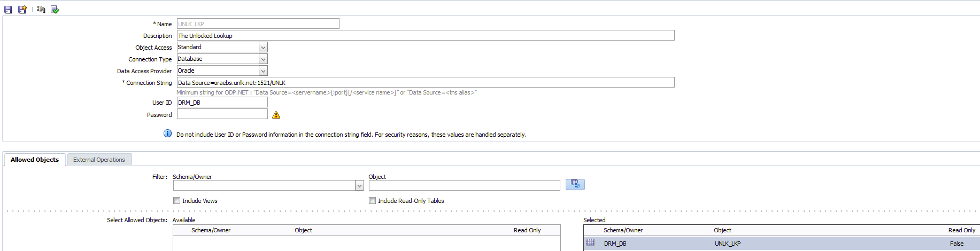Click the Save floppy disk icon
Image resolution: width=980 pixels, height=251 pixels.
click(x=8, y=10)
